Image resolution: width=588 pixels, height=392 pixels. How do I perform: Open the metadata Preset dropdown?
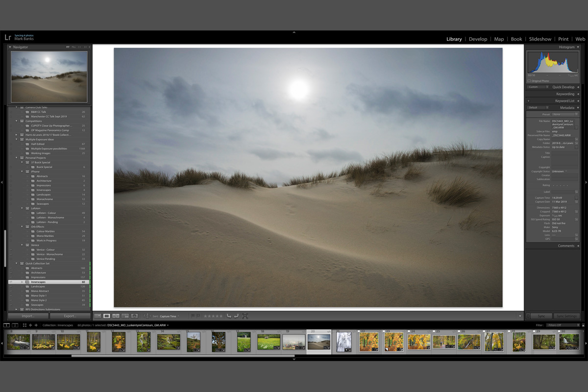tap(564, 114)
